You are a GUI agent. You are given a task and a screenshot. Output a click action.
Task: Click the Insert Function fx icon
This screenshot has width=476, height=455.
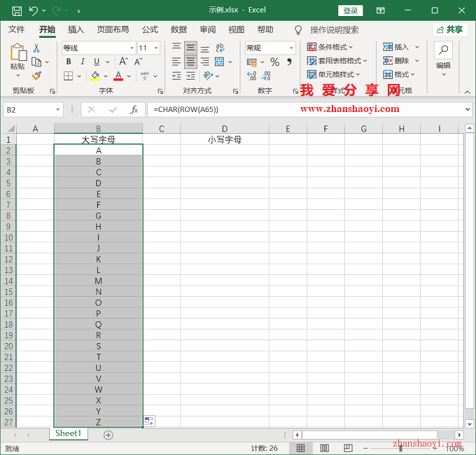(x=134, y=110)
